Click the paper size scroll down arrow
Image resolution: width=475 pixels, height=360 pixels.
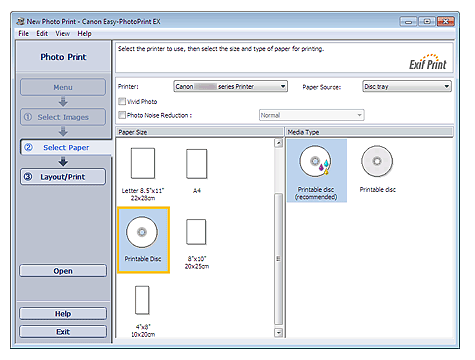(x=278, y=332)
